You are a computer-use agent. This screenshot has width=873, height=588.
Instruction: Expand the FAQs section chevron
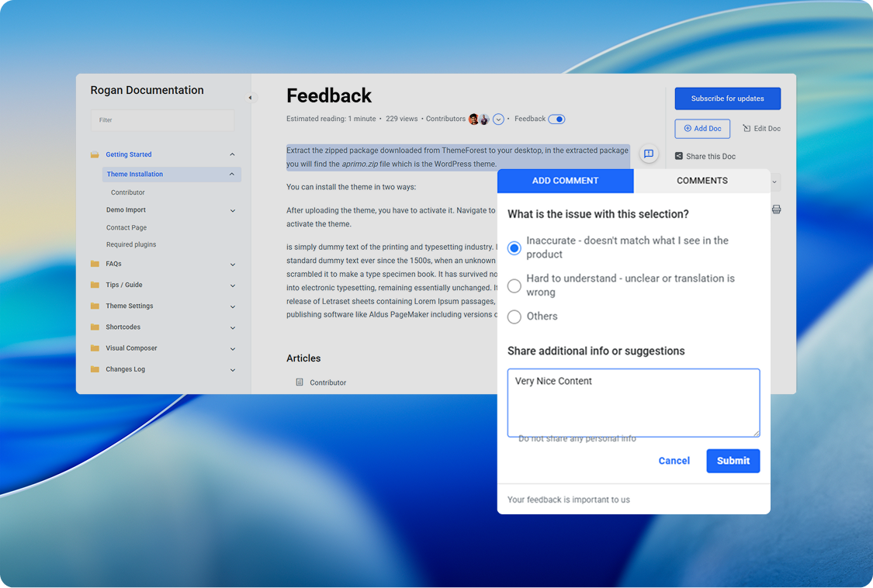coord(233,265)
